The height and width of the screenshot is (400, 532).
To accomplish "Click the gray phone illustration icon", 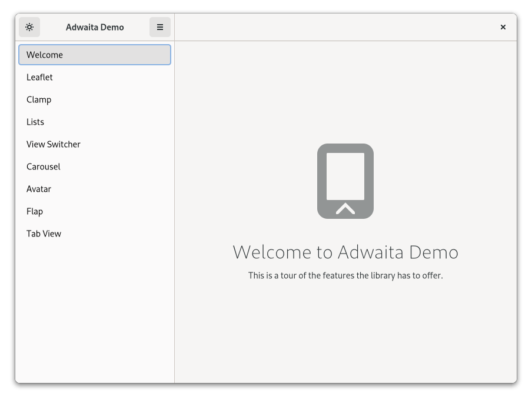I will pyautogui.click(x=345, y=176).
